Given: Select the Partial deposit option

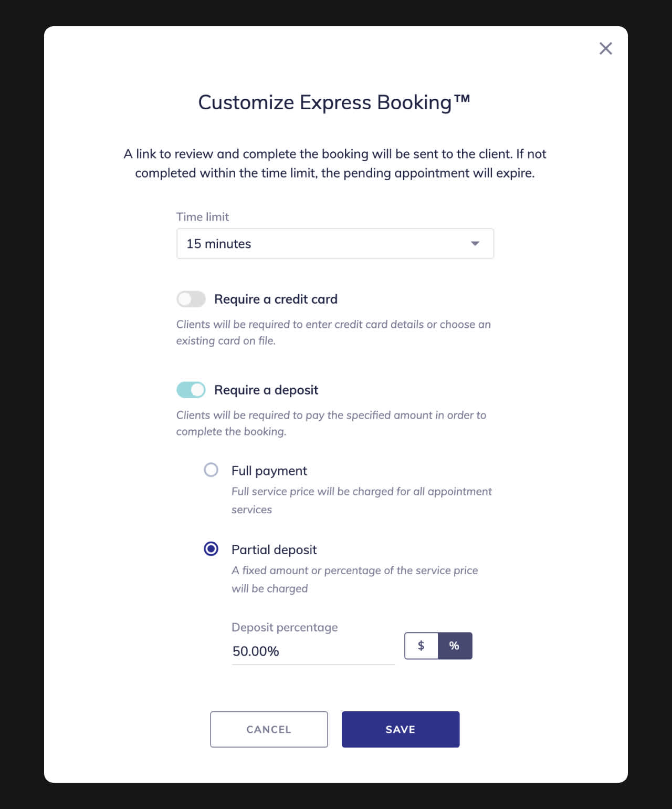Looking at the screenshot, I should (211, 548).
